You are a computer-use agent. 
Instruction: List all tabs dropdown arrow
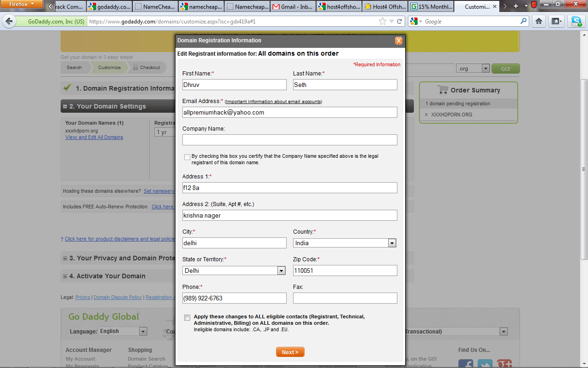click(x=526, y=6)
